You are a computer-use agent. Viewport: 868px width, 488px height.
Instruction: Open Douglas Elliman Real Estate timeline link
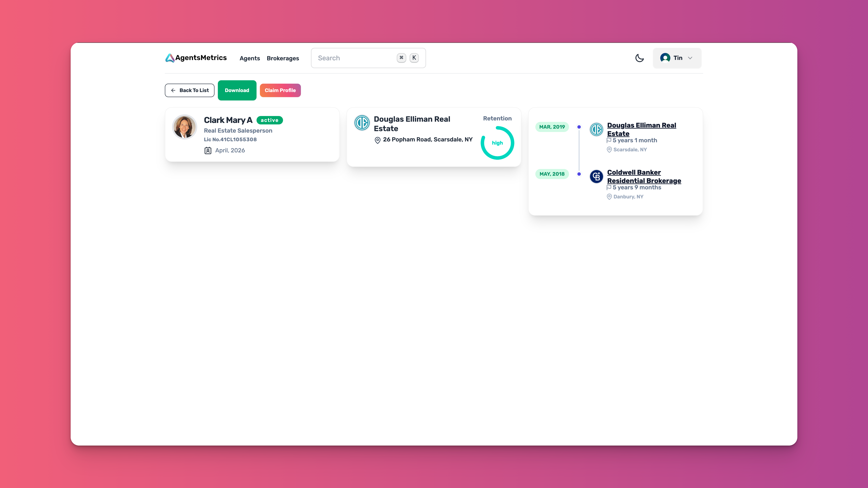(641, 129)
